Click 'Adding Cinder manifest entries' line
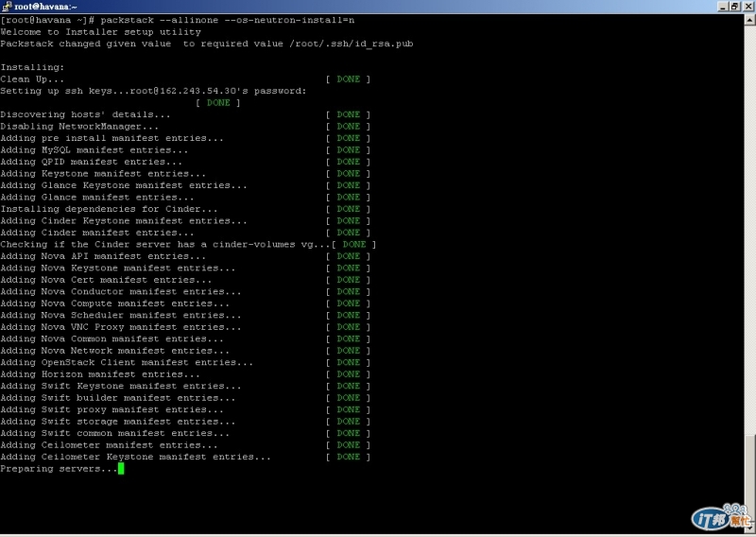 tap(97, 233)
